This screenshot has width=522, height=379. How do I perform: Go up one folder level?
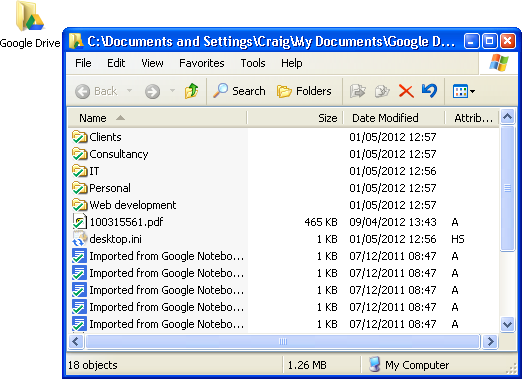point(192,91)
